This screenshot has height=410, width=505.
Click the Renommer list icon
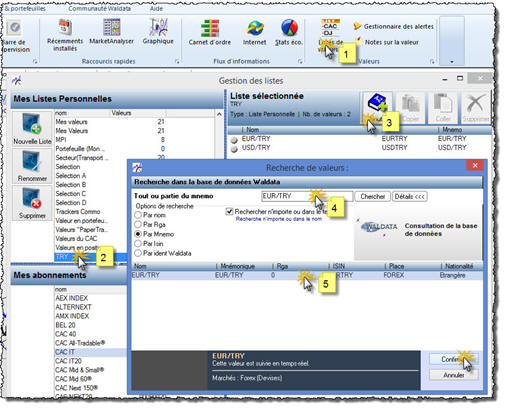[32, 166]
